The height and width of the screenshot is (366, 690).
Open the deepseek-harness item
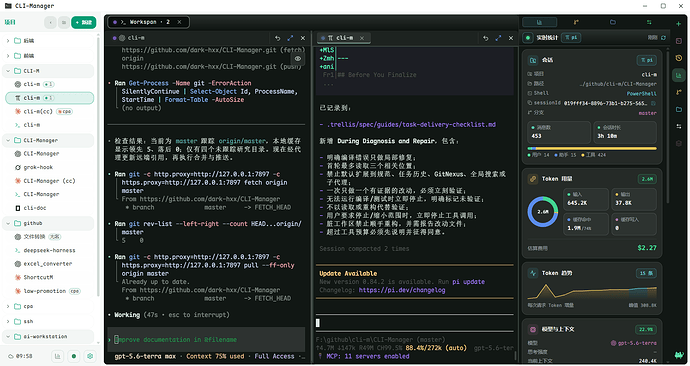(x=49, y=250)
